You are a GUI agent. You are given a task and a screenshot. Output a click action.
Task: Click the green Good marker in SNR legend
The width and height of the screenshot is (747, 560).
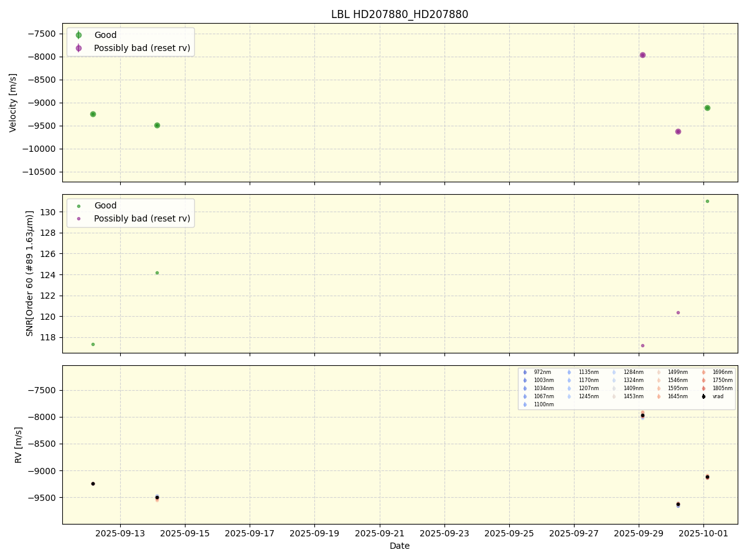tap(78, 206)
